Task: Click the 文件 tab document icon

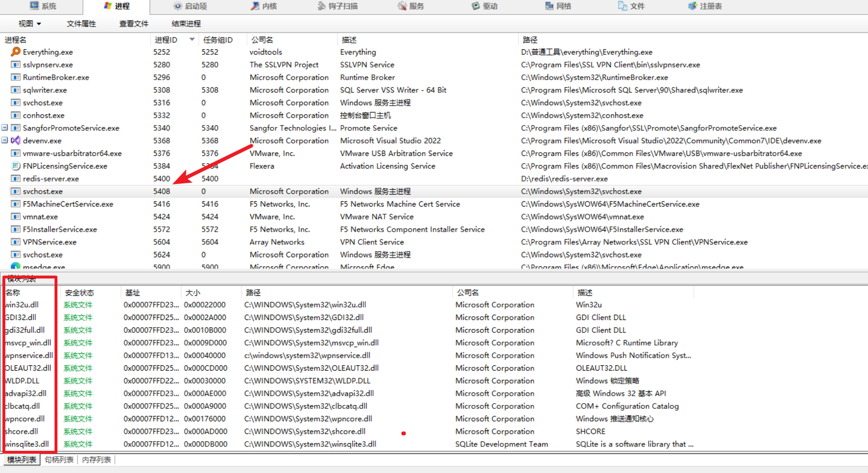Action: pos(622,6)
